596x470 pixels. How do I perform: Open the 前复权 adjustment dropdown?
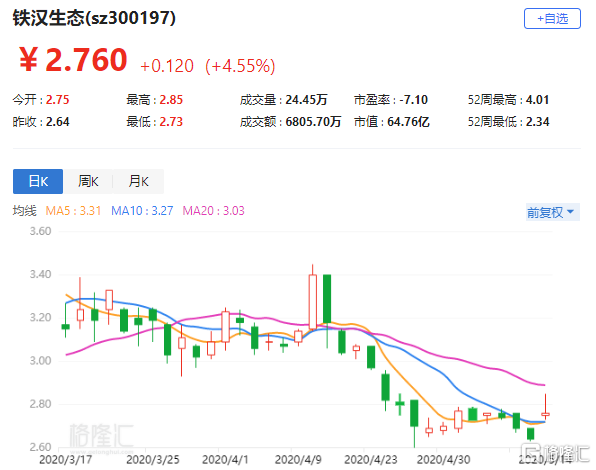pyautogui.click(x=553, y=212)
